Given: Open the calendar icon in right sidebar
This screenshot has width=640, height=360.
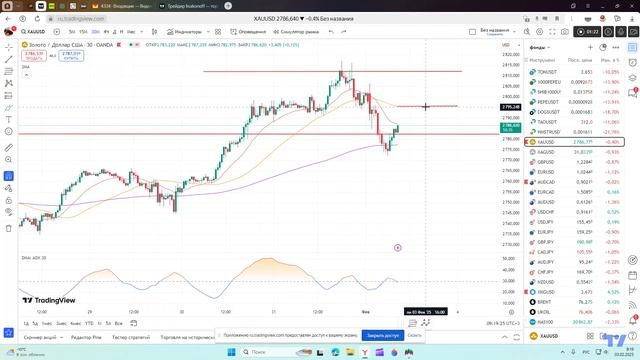Looking at the screenshot, I should point(632,275).
